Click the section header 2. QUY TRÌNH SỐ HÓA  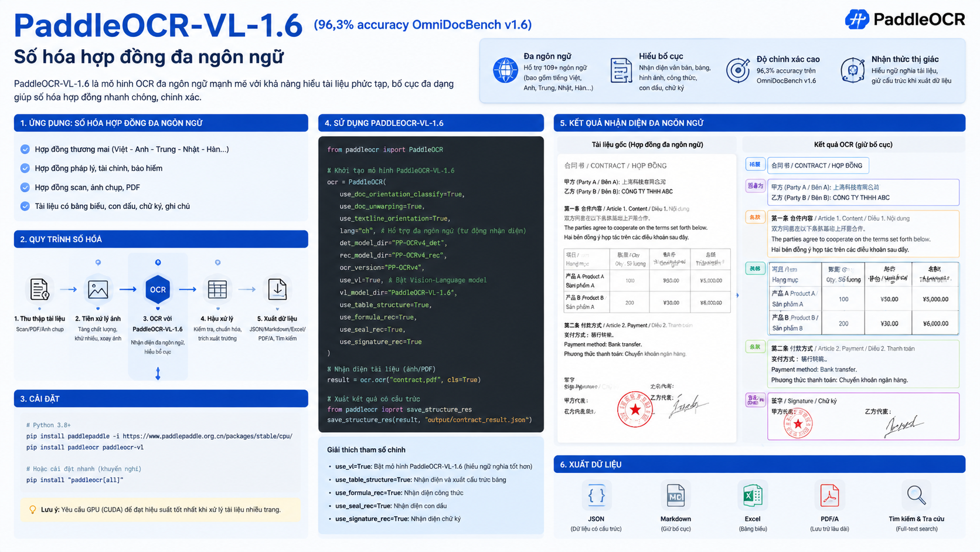point(161,239)
